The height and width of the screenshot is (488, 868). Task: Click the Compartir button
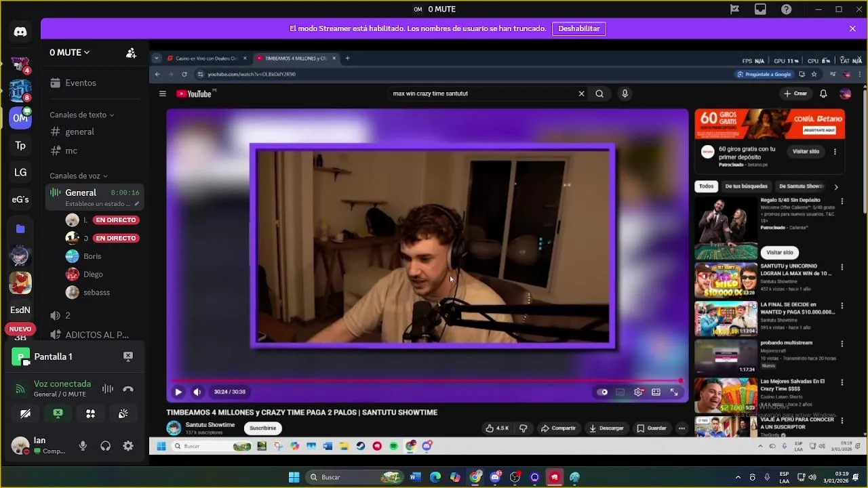click(x=558, y=428)
